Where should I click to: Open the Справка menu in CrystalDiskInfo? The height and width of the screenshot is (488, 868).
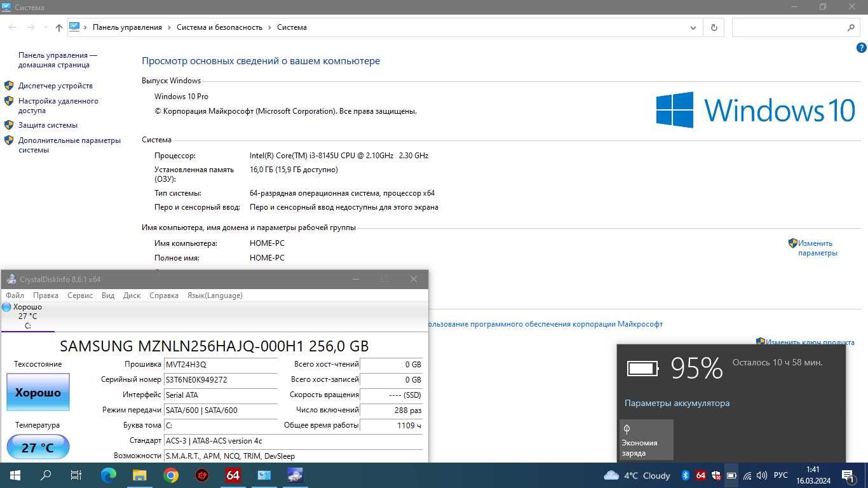[x=164, y=295]
